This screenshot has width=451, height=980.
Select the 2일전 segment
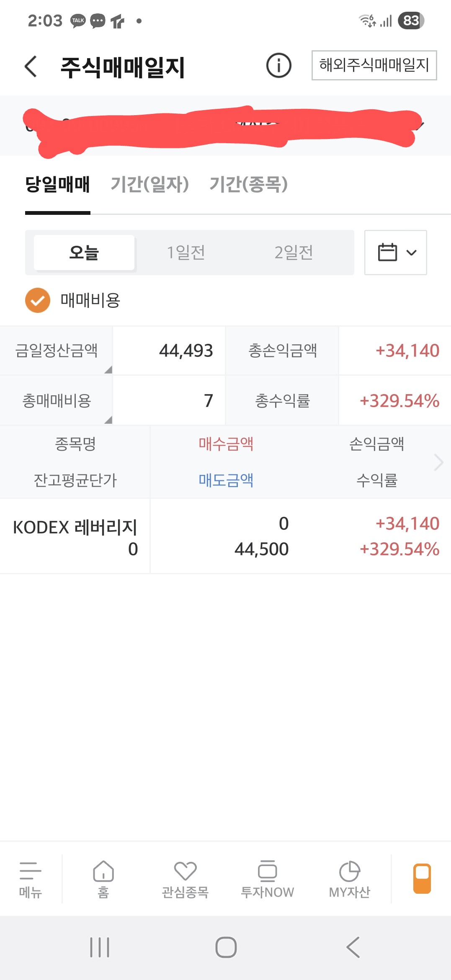pos(294,253)
